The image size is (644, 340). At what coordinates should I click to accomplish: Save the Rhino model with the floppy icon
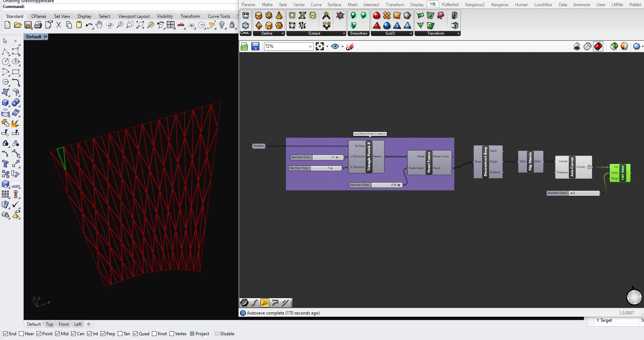pos(28,25)
